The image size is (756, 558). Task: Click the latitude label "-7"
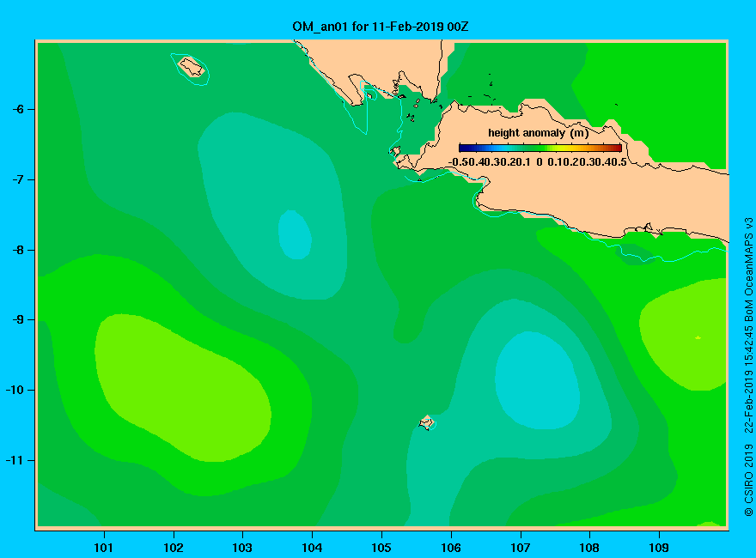click(x=18, y=179)
